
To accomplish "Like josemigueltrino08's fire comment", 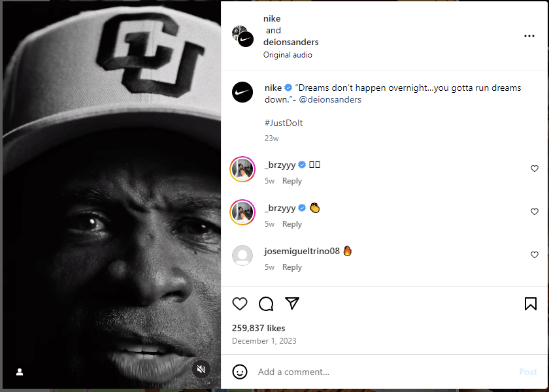I will [535, 255].
